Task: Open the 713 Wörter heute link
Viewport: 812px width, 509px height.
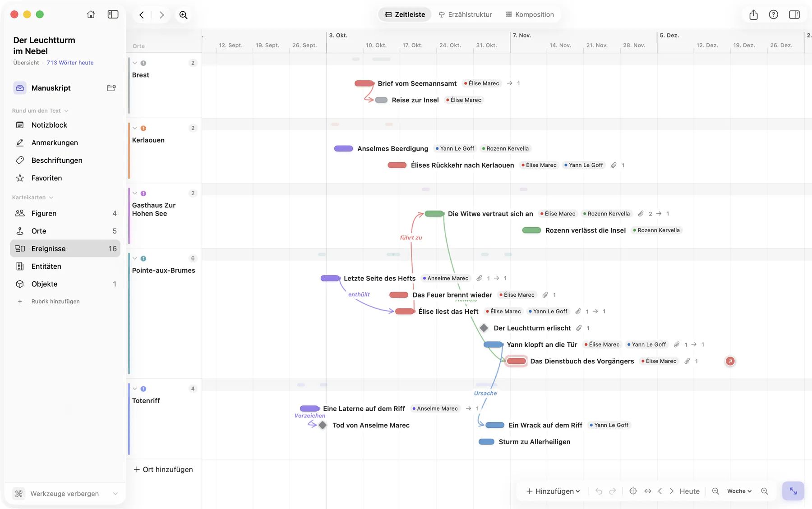Action: point(70,63)
